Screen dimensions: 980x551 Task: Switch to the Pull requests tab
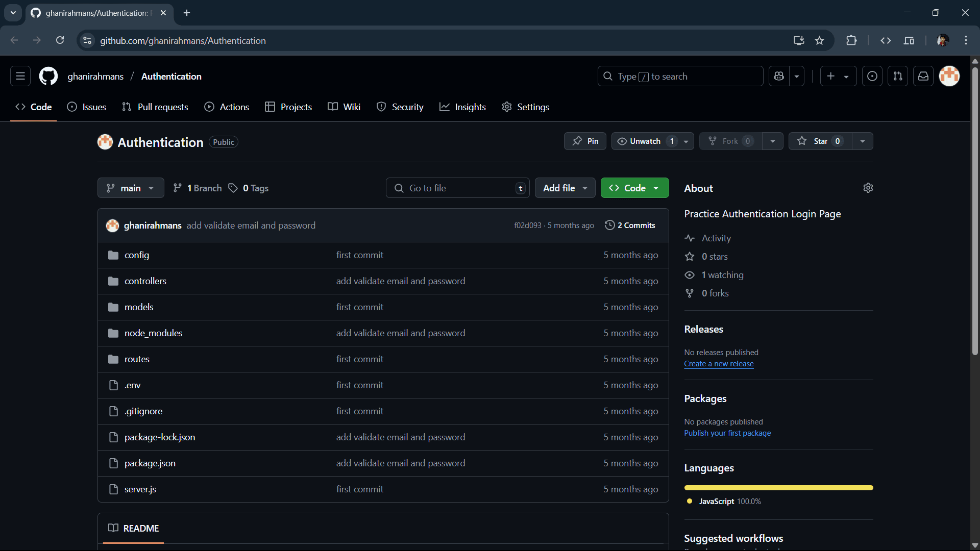click(x=155, y=107)
